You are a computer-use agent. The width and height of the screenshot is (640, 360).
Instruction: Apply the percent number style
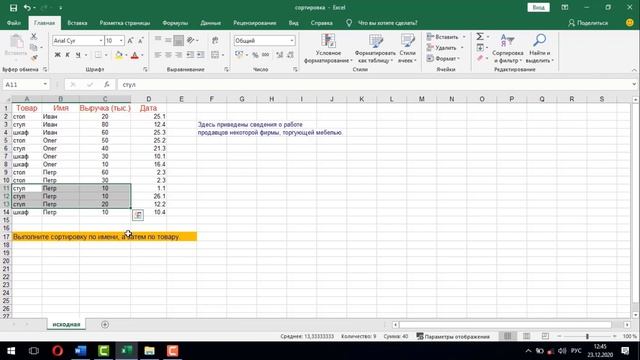(255, 55)
